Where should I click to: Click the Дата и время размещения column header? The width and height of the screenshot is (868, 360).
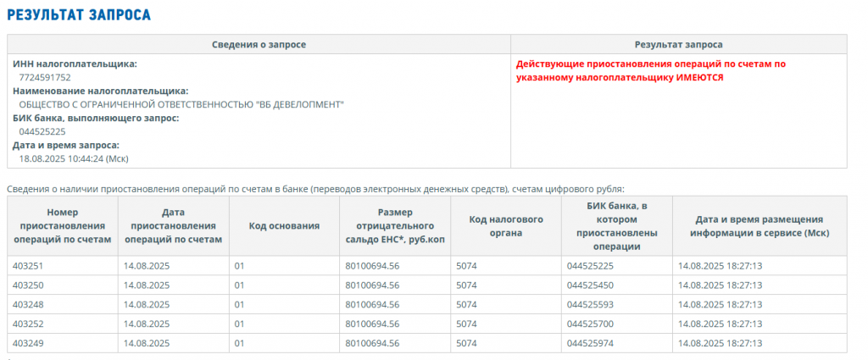click(x=759, y=225)
